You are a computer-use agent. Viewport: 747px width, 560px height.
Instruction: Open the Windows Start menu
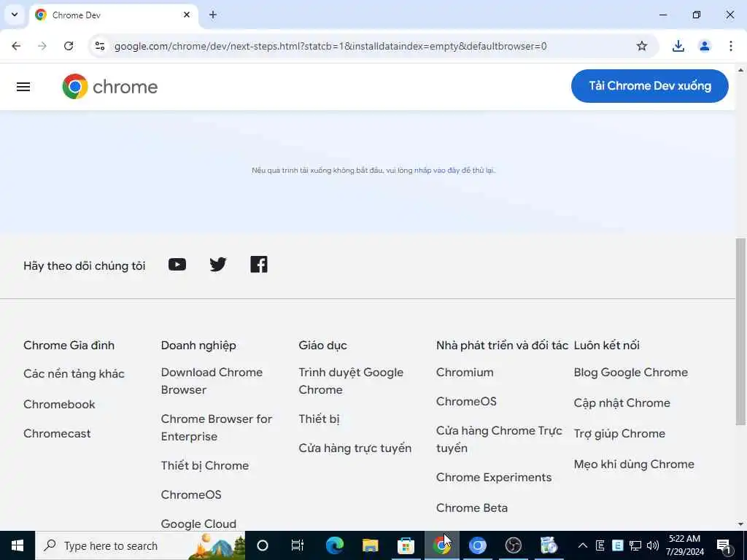point(18,545)
